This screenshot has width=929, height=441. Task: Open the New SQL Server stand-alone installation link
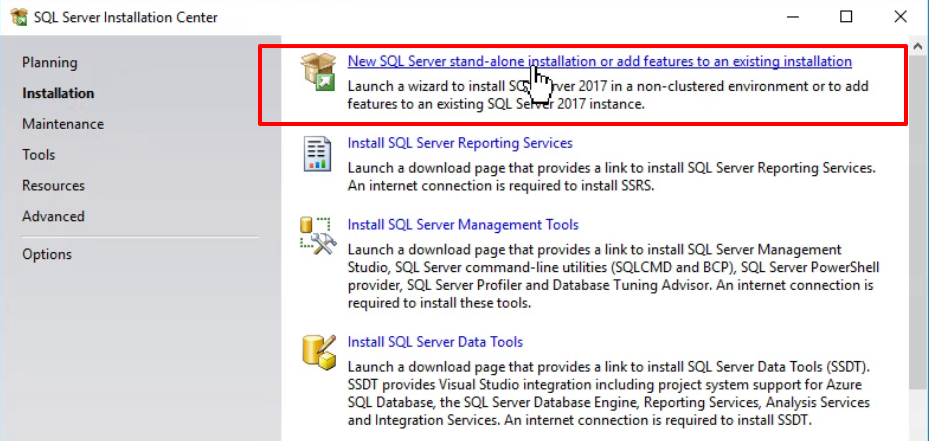click(600, 61)
